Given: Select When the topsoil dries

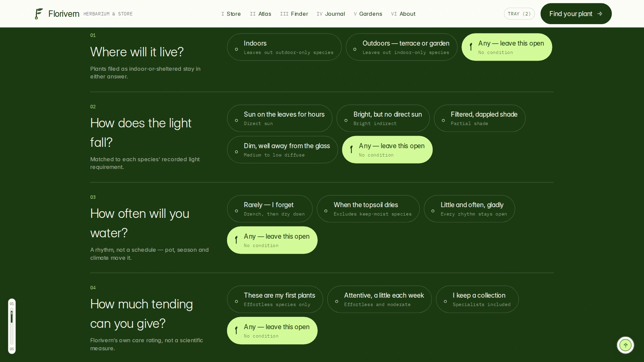Looking at the screenshot, I should click(x=368, y=209).
